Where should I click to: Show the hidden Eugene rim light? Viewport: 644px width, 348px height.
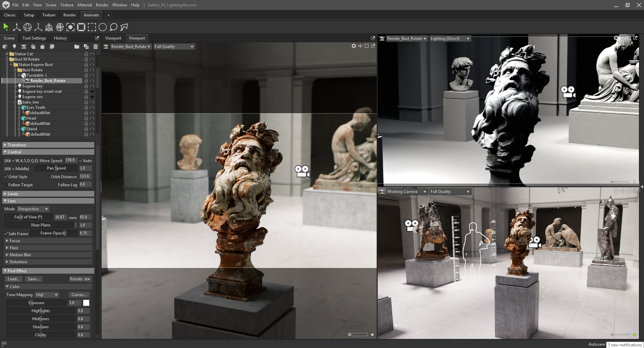[93, 96]
